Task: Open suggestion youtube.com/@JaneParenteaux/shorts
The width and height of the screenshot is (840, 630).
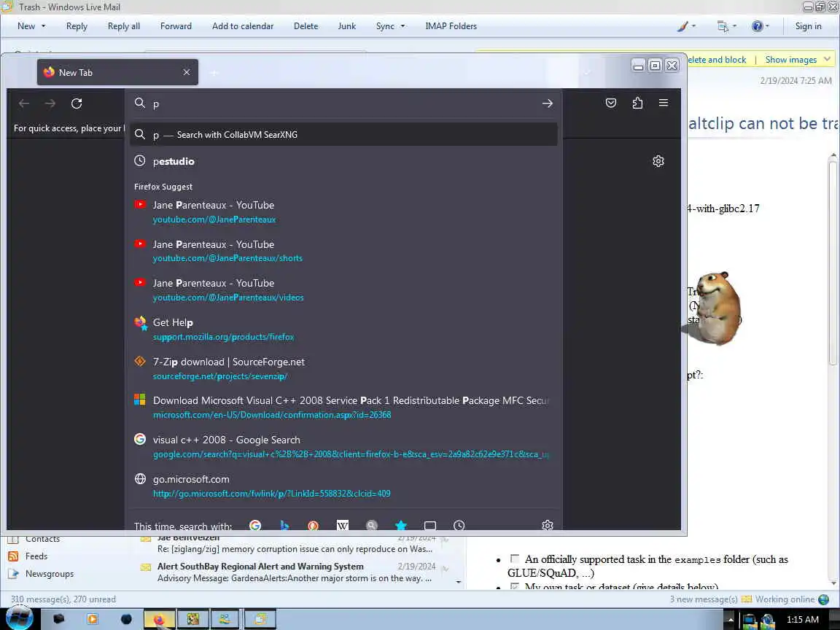Action: (x=343, y=251)
